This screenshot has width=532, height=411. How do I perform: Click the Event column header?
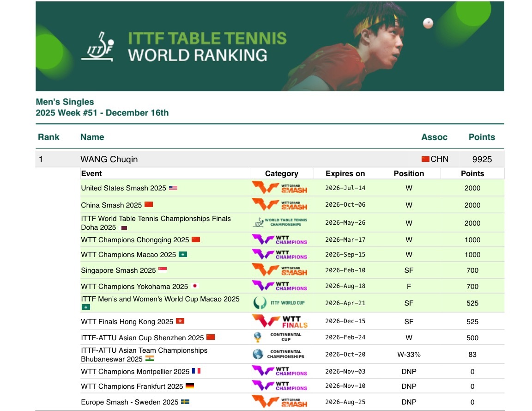point(91,173)
